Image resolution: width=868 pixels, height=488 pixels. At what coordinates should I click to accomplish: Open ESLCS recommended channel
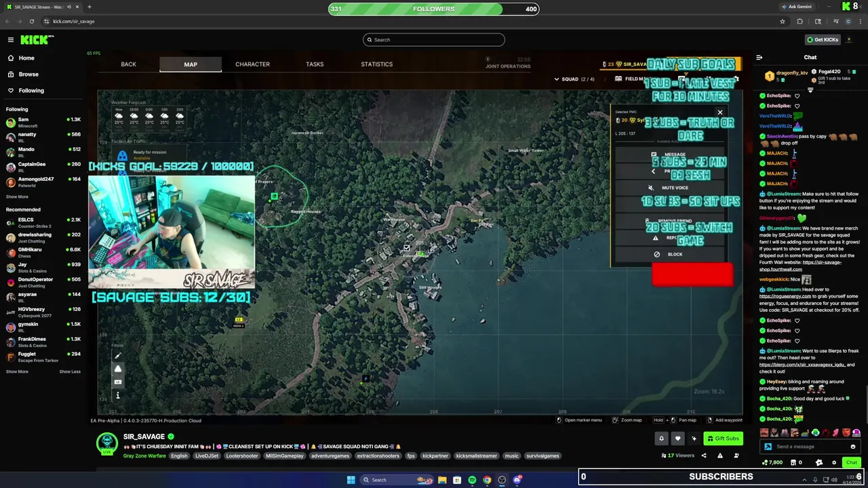43,223
